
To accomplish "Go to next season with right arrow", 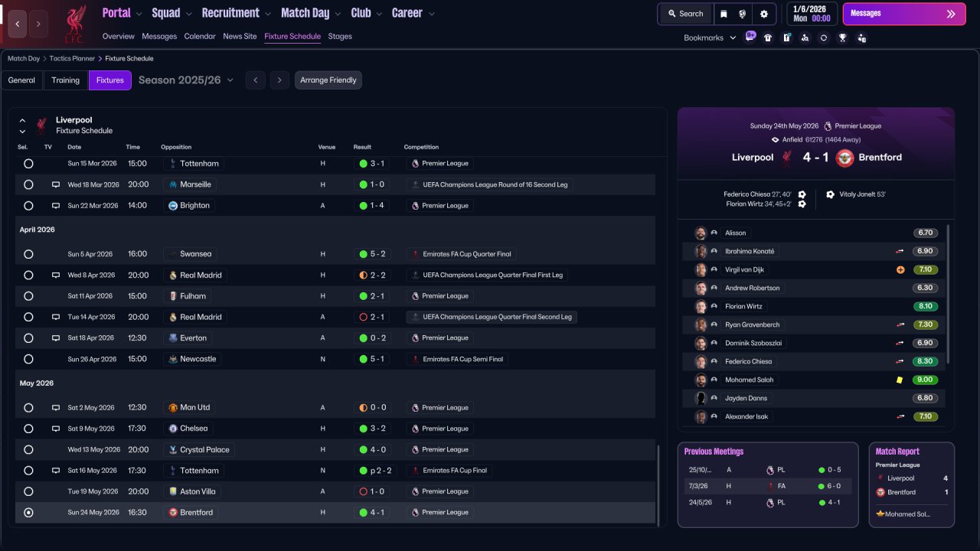I will click(x=279, y=80).
